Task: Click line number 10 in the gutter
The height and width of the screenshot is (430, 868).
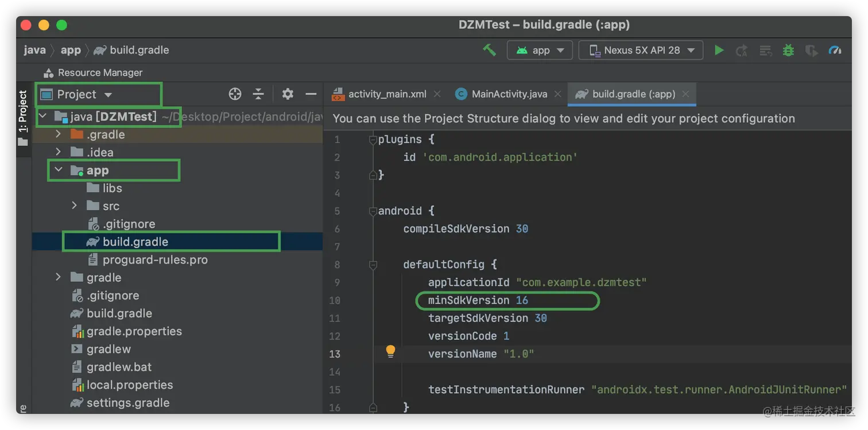Action: tap(334, 300)
